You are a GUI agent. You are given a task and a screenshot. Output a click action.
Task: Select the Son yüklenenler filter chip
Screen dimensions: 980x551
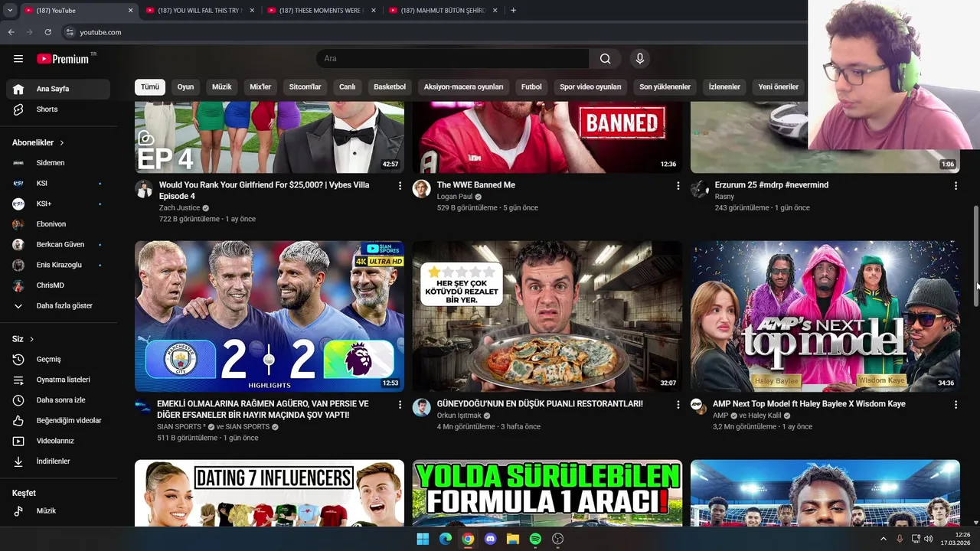click(665, 87)
